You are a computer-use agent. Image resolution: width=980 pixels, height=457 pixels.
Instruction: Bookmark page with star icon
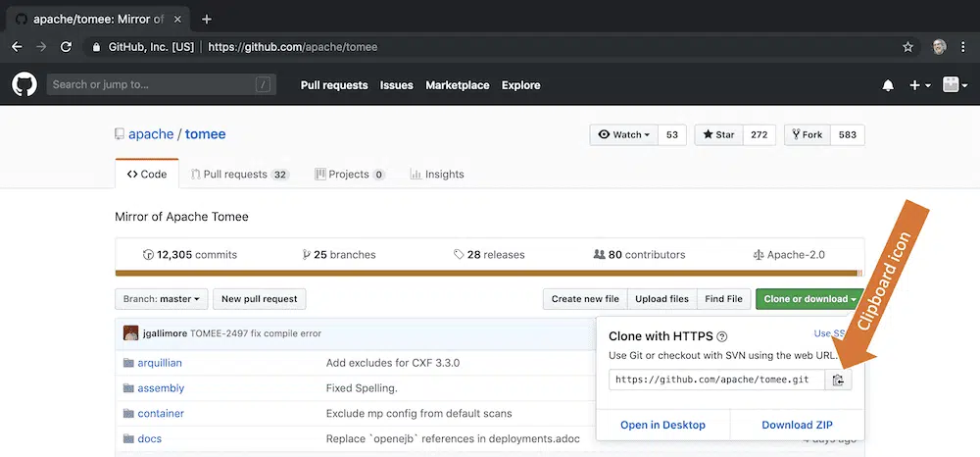point(907,46)
